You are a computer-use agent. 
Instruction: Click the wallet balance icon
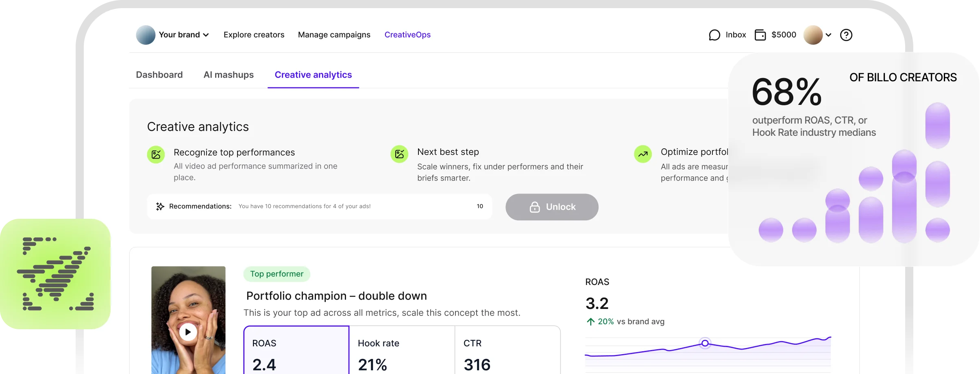pos(760,35)
